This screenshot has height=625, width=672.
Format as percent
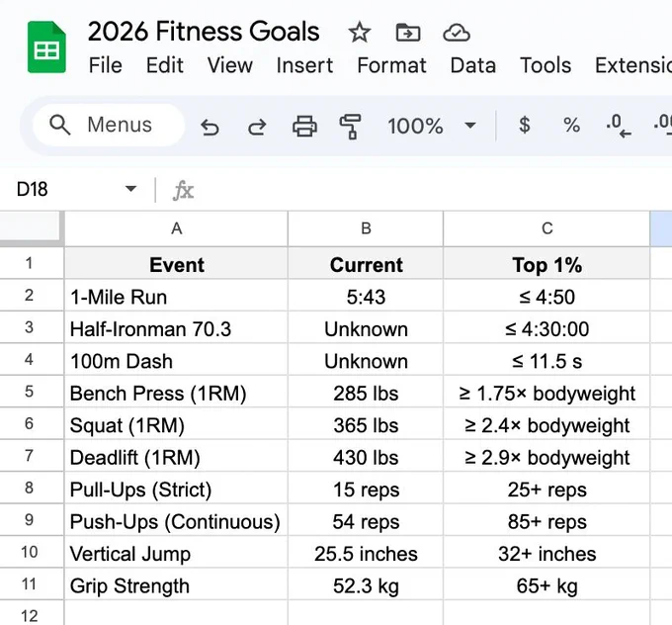pyautogui.click(x=571, y=126)
